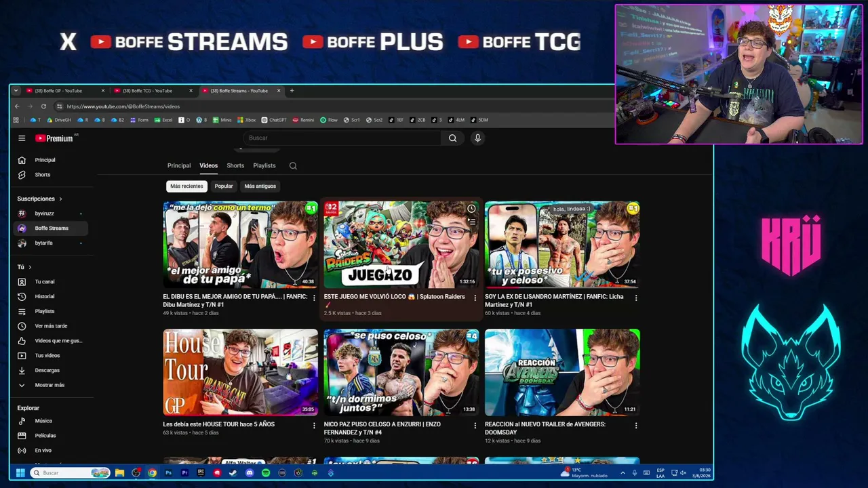Open the YouTube hamburger guide menu
The width and height of the screenshot is (868, 488).
(x=22, y=138)
